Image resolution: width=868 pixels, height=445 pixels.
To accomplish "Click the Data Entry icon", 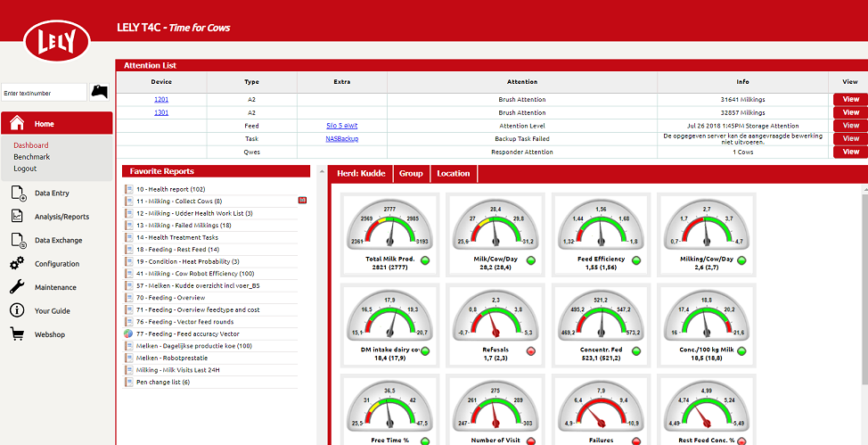I will pos(17,193).
